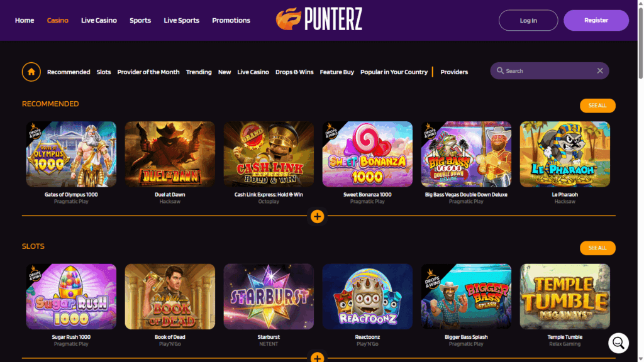The width and height of the screenshot is (644, 362).
Task: Focus the game Search input field
Action: tap(549, 70)
